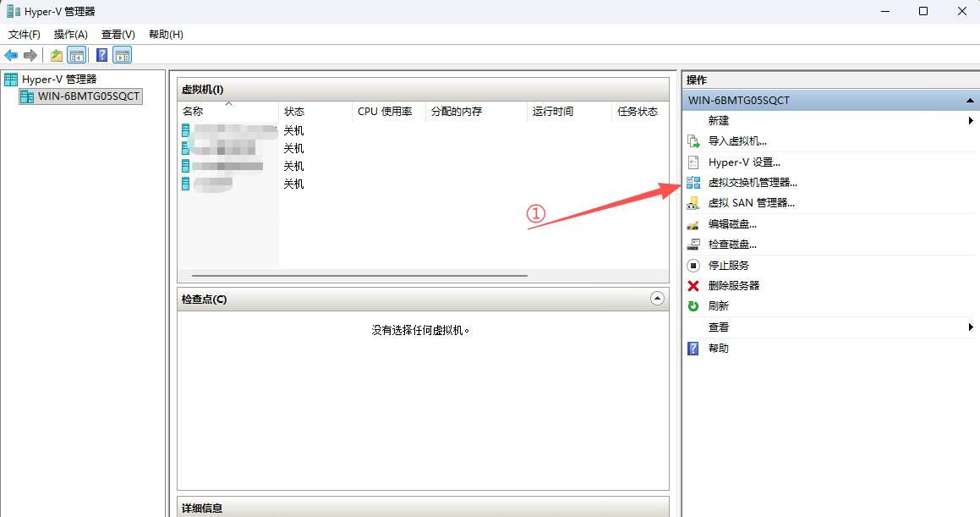Click 刷新 to refresh the server
The height and width of the screenshot is (517, 980).
pos(718,306)
